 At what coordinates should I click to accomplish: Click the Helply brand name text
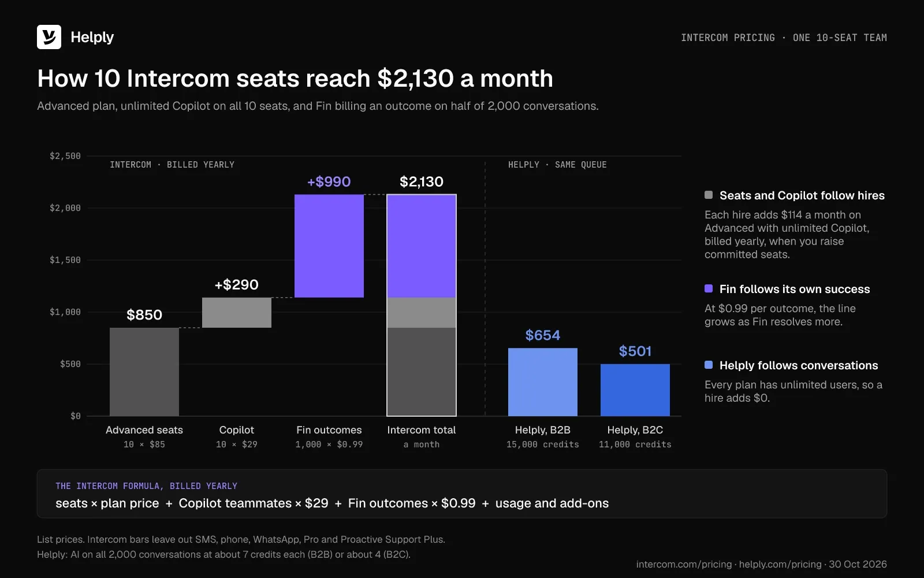[92, 37]
